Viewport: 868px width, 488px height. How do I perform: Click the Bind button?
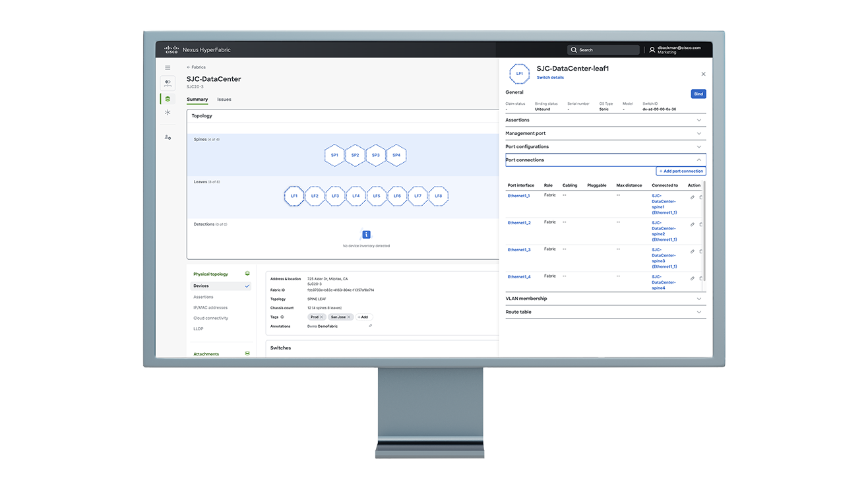click(x=698, y=94)
